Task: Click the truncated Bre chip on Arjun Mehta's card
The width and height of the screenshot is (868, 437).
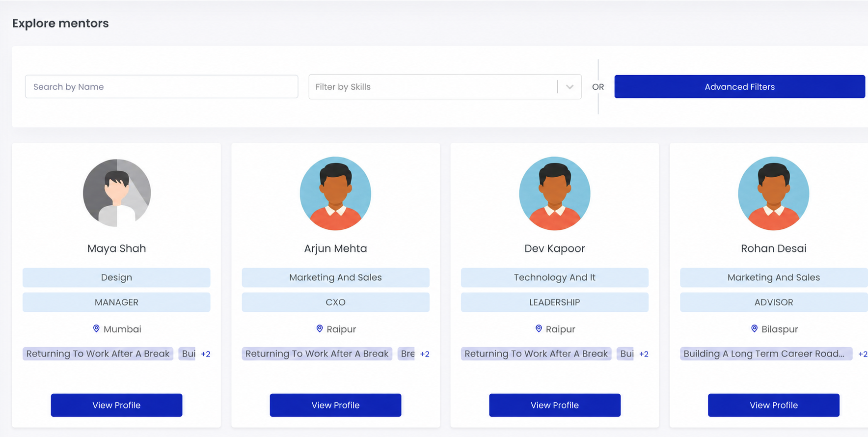Action: tap(407, 354)
